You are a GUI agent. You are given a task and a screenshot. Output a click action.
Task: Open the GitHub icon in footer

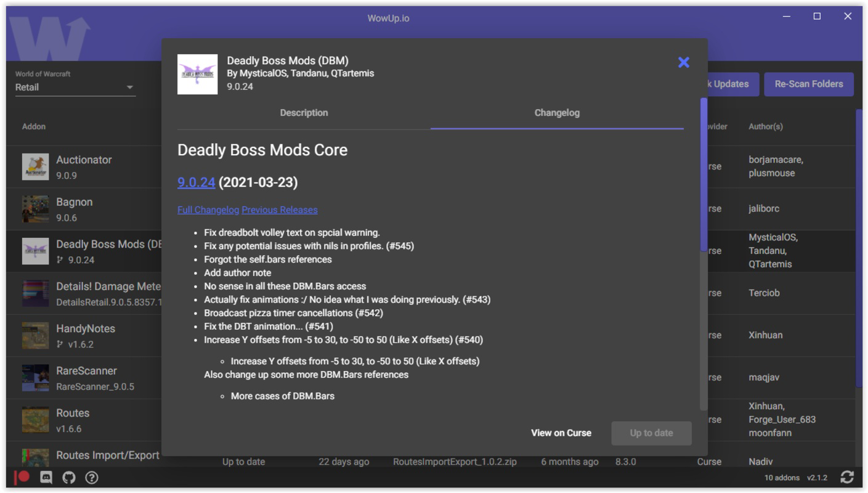tap(69, 478)
